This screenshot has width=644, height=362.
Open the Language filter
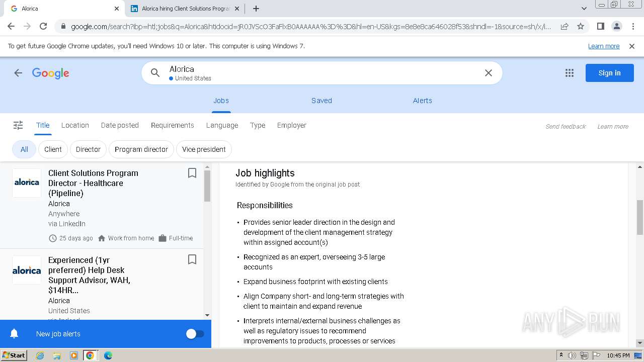[222, 125]
